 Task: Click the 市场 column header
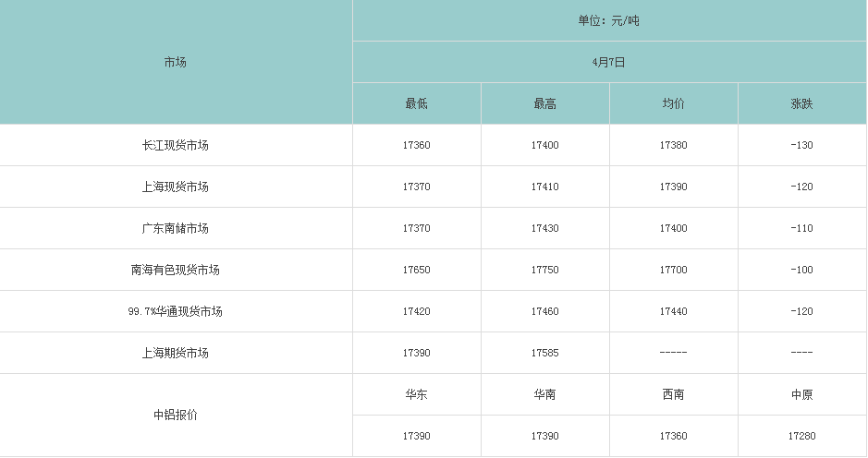coord(176,62)
